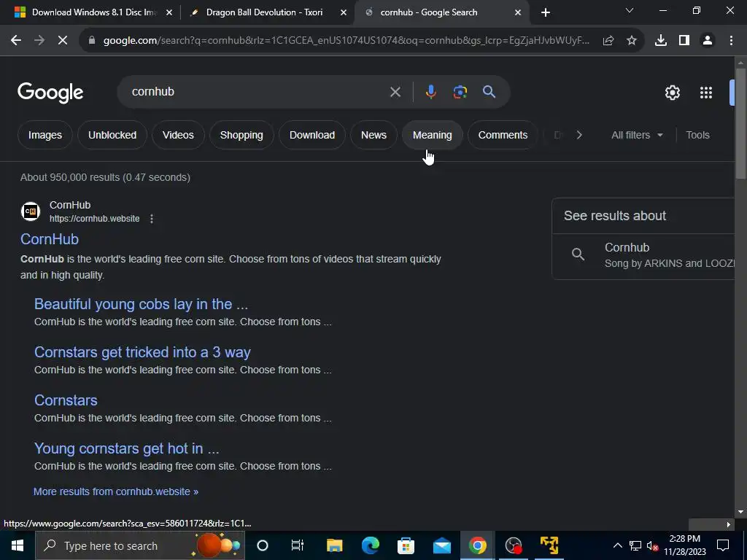Expand the All filters dropdown

(x=637, y=135)
